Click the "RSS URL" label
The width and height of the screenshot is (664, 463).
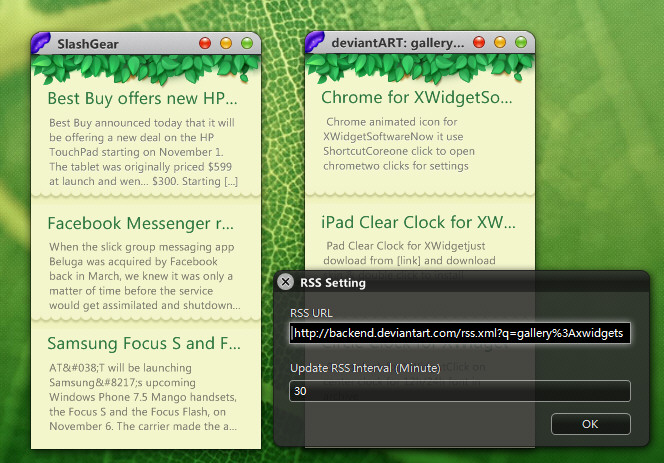pos(311,313)
